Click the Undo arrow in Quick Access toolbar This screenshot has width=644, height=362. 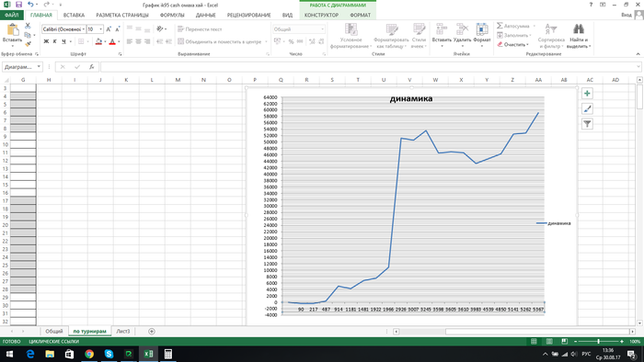[x=30, y=5]
